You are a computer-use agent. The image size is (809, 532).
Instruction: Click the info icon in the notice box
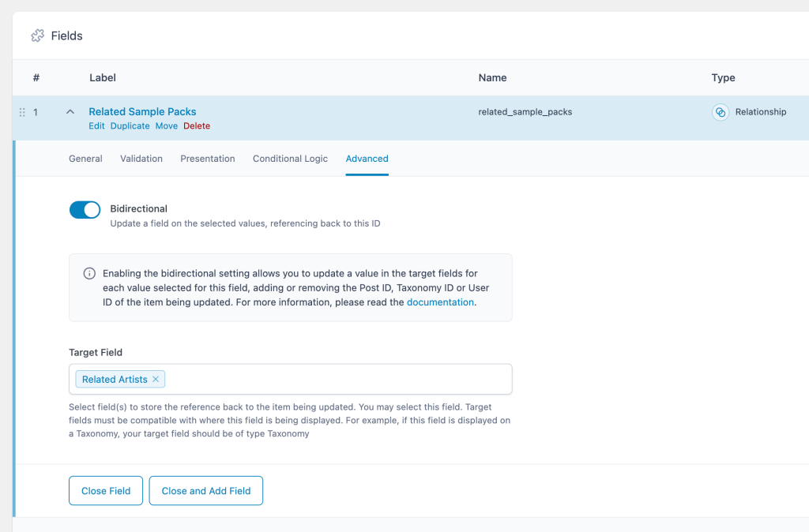point(89,274)
